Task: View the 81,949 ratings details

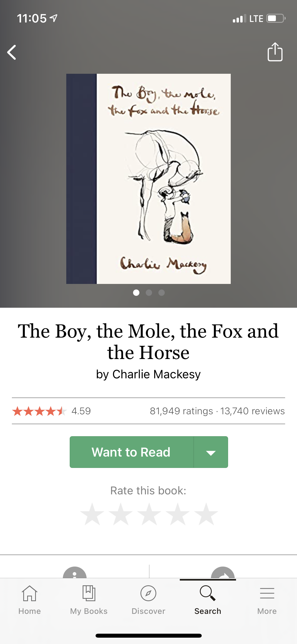Action: [x=181, y=411]
